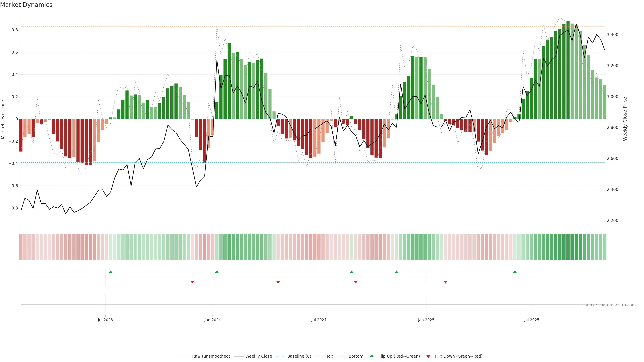
Task: Click the Jul 2024 x-axis label
Action: tap(319, 320)
